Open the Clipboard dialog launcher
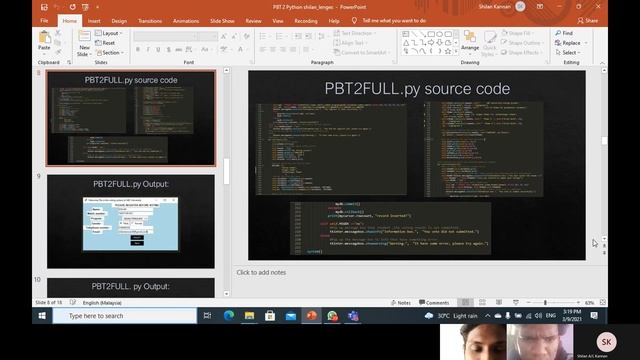The image size is (640, 360). point(69,62)
